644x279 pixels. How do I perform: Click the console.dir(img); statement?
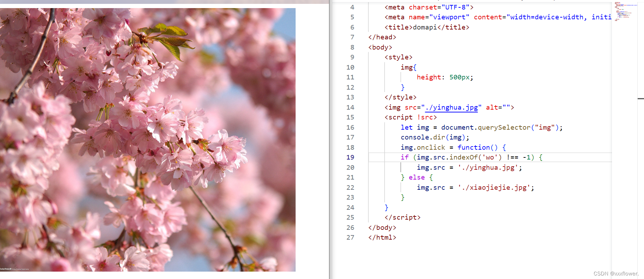(x=435, y=137)
